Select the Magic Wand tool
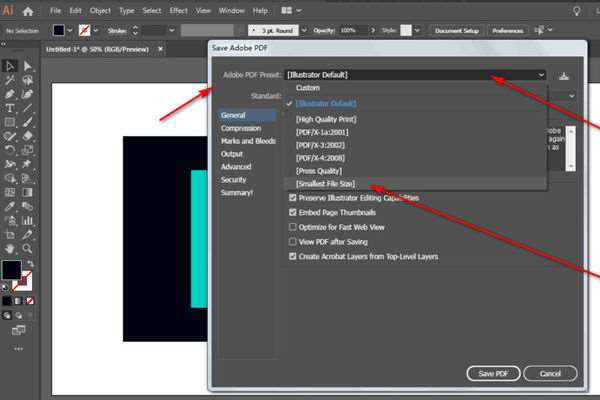This screenshot has height=400, width=600. (10, 80)
